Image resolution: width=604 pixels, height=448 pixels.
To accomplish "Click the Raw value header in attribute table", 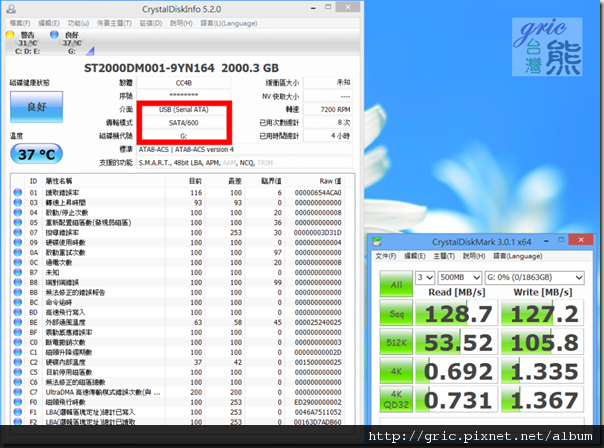I will [330, 181].
